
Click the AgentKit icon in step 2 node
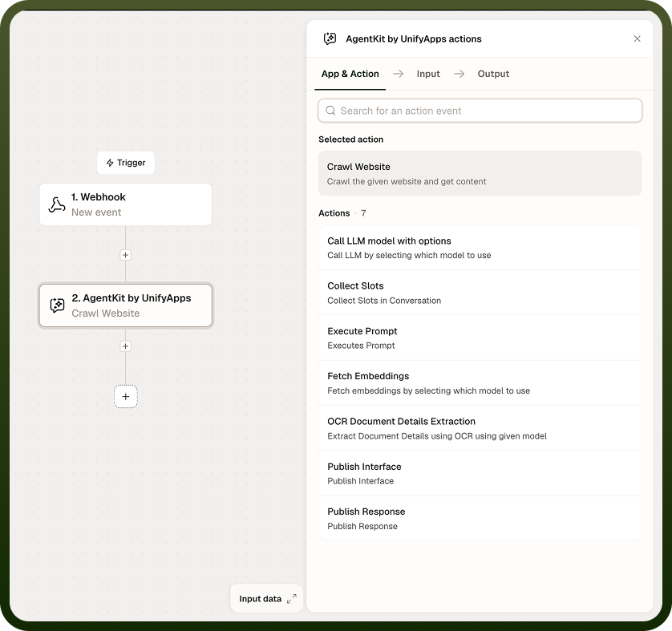click(57, 305)
